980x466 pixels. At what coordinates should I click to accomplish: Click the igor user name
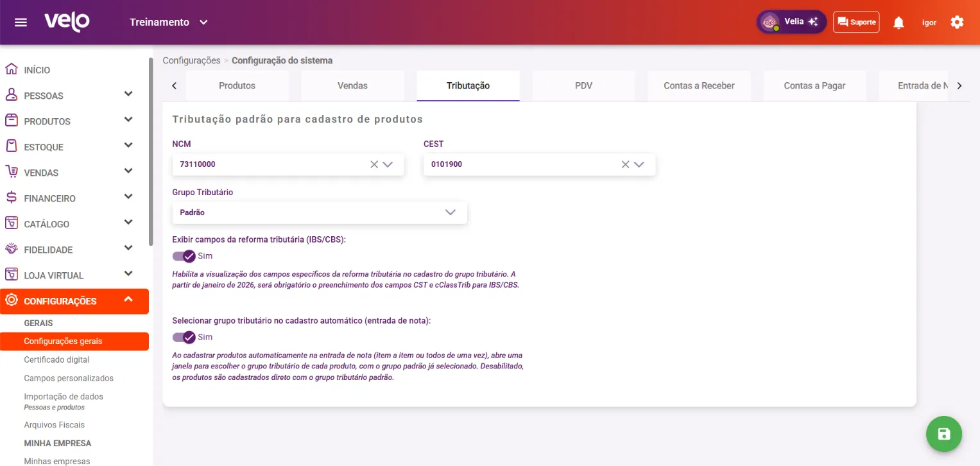coord(929,22)
